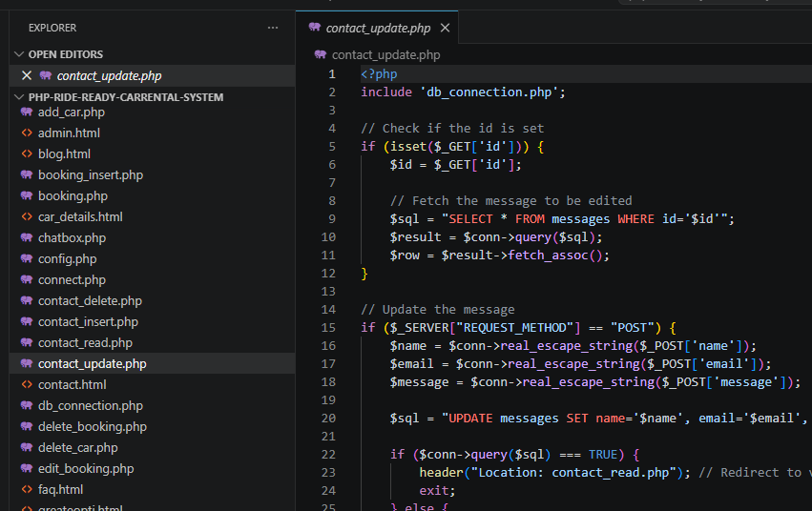Close contact_update.php in Open Editors list

point(26,76)
